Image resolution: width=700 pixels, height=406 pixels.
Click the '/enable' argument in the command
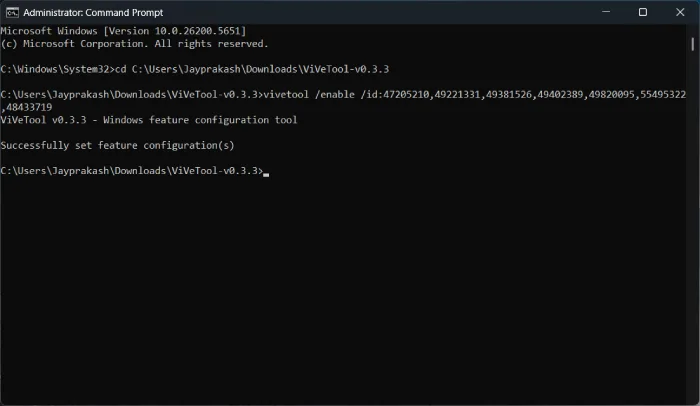pyautogui.click(x=334, y=95)
